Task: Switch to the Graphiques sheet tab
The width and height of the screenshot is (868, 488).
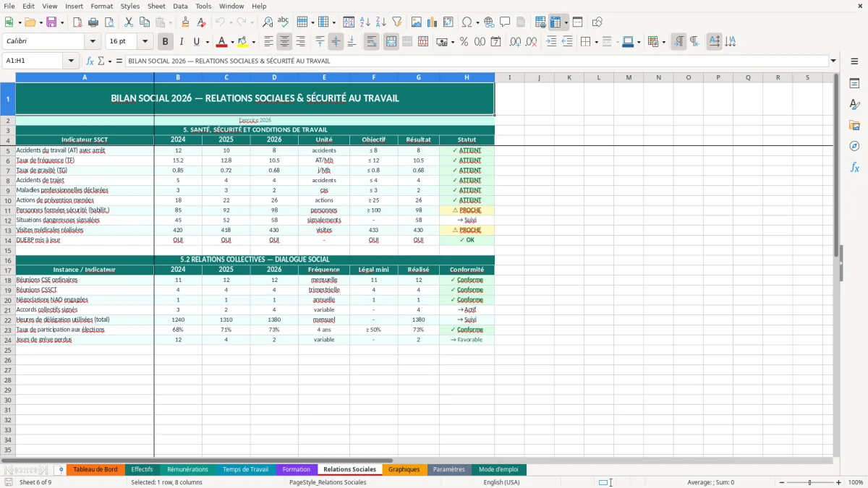Action: pos(404,469)
